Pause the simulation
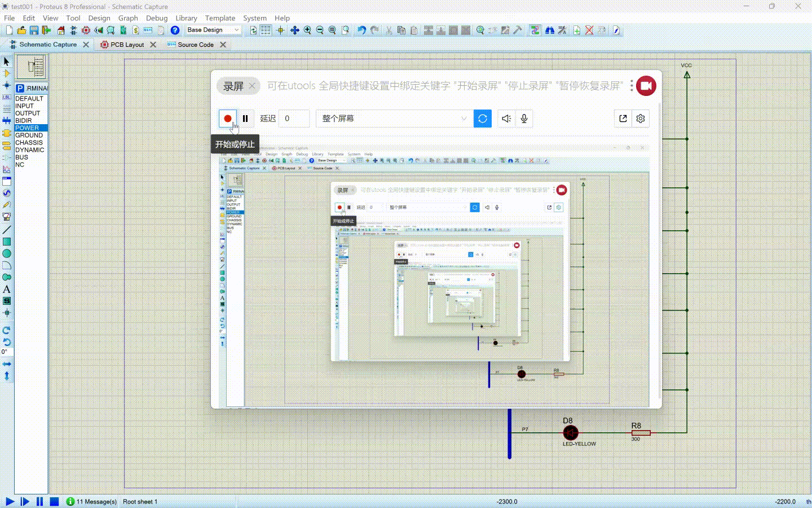Image resolution: width=812 pixels, height=508 pixels. coord(39,501)
